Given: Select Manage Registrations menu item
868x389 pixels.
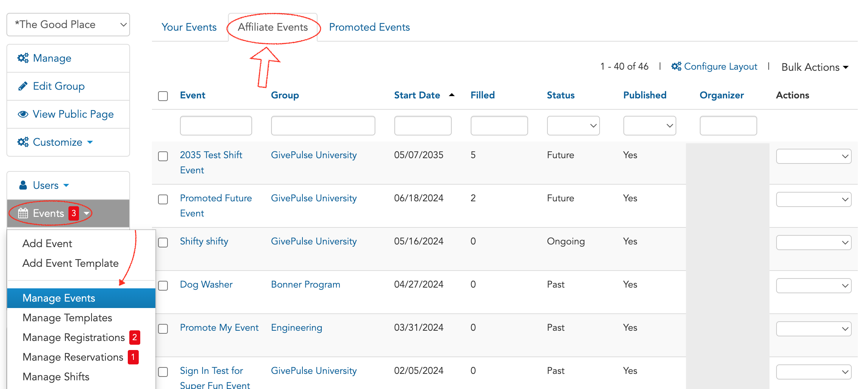Looking at the screenshot, I should click(74, 337).
